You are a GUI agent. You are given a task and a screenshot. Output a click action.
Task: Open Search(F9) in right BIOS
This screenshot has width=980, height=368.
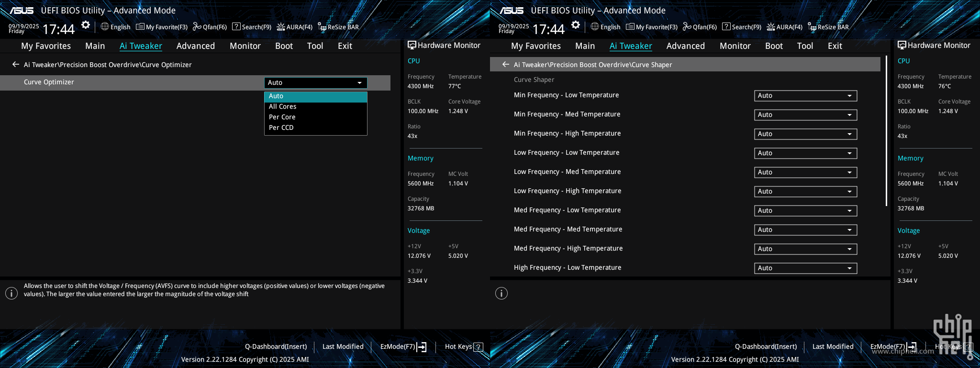point(742,27)
